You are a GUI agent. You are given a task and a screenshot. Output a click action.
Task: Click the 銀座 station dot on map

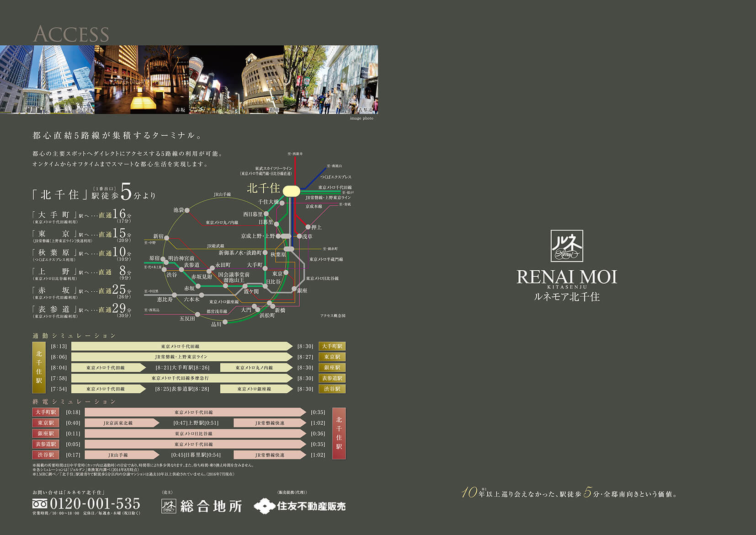294,289
